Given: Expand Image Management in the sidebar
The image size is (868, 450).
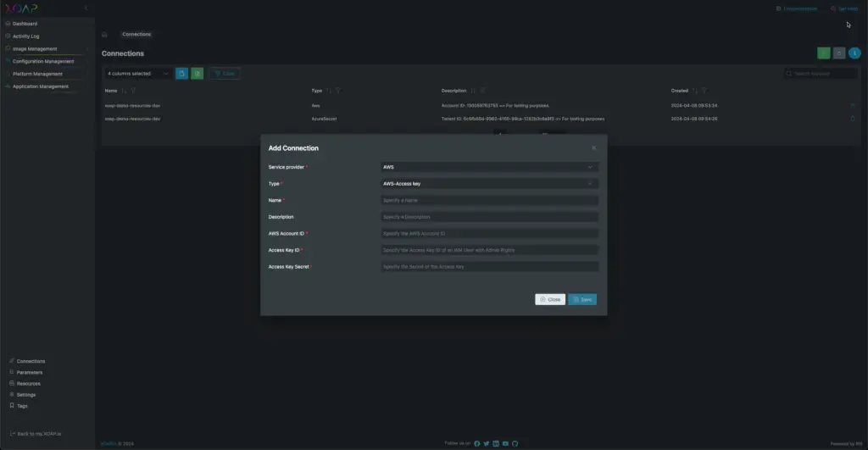Looking at the screenshot, I should click(x=35, y=48).
